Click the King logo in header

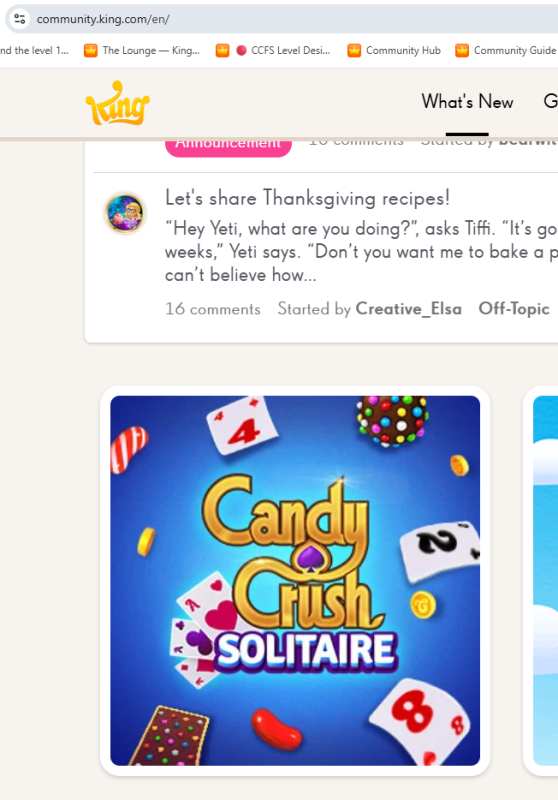117,104
